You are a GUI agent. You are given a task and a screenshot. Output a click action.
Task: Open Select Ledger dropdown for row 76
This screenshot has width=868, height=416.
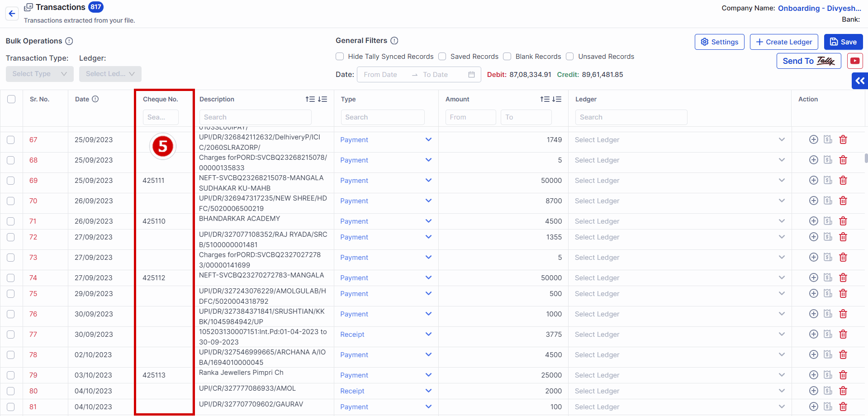point(680,314)
